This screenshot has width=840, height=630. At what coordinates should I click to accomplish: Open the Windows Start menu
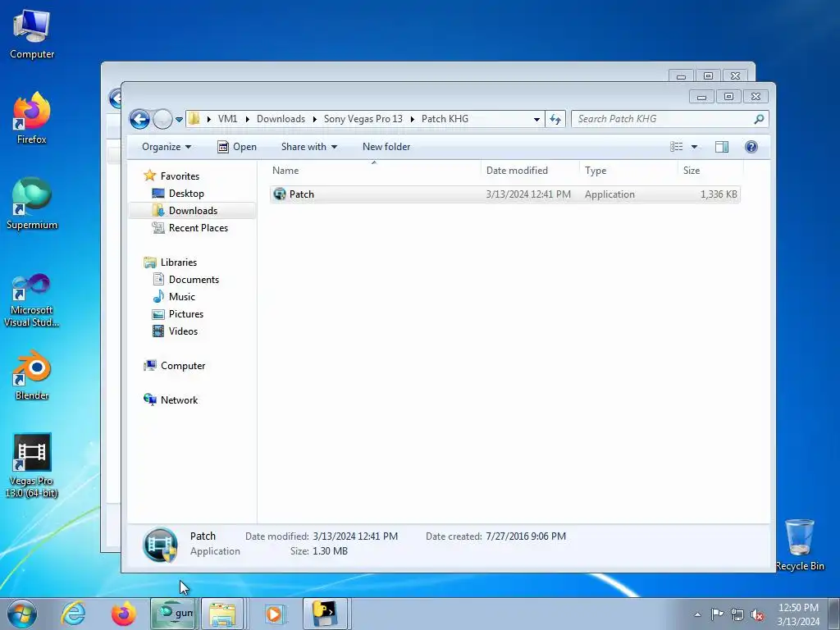[21, 614]
